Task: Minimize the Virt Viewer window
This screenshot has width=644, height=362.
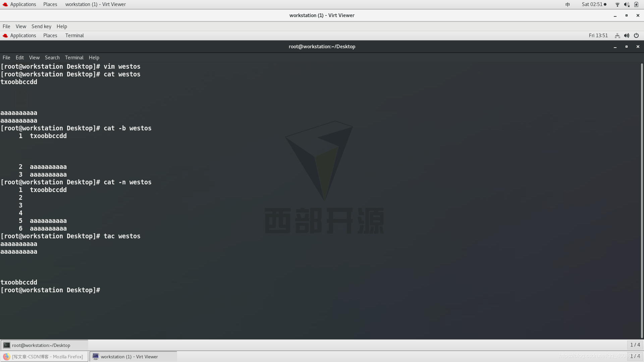Action: [615, 15]
